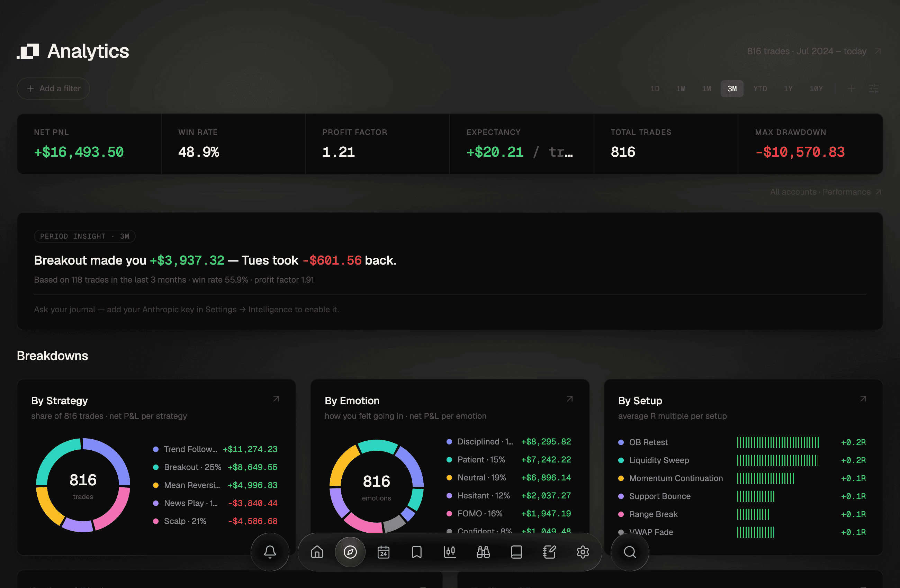Viewport: 900px width, 588px height.
Task: Open the notebook-edit dock icon
Action: pyautogui.click(x=549, y=552)
